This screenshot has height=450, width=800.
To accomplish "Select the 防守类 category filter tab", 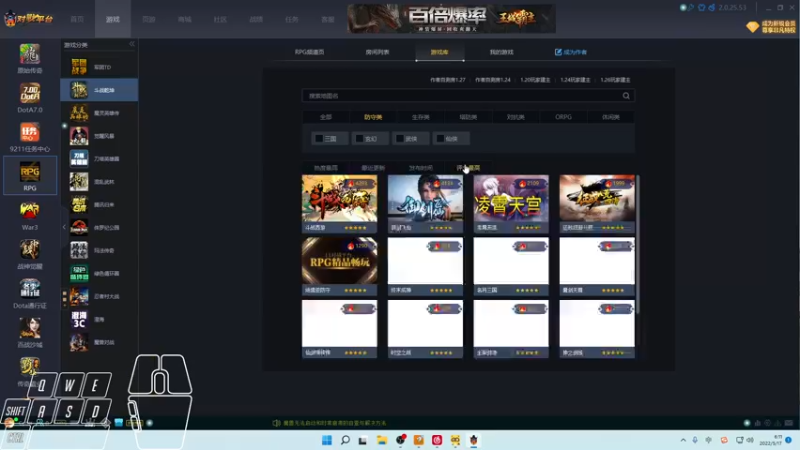I will (373, 117).
